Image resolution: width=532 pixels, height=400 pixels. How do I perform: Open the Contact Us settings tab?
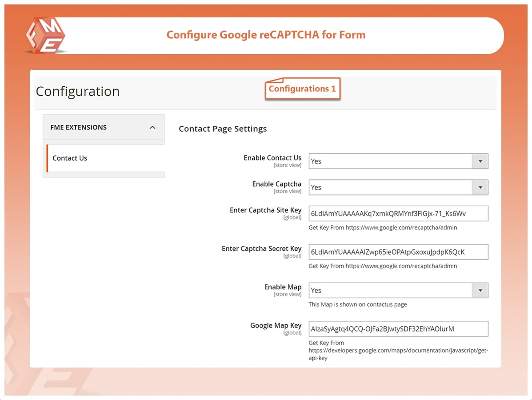[70, 158]
